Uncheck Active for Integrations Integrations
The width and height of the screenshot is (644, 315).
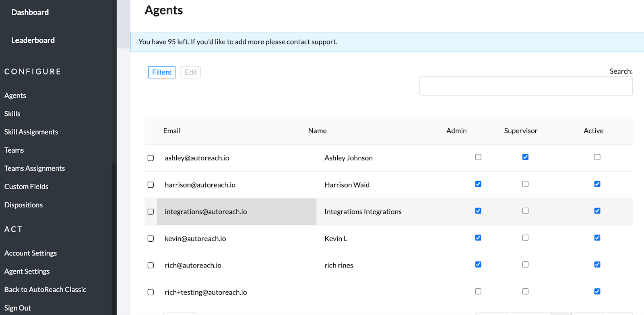click(597, 211)
